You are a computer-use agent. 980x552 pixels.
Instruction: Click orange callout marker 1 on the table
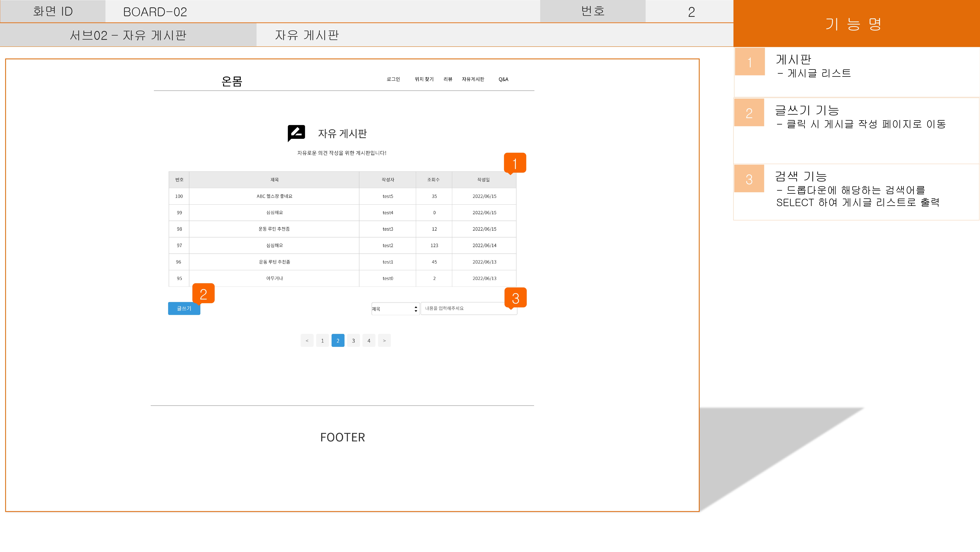click(516, 163)
